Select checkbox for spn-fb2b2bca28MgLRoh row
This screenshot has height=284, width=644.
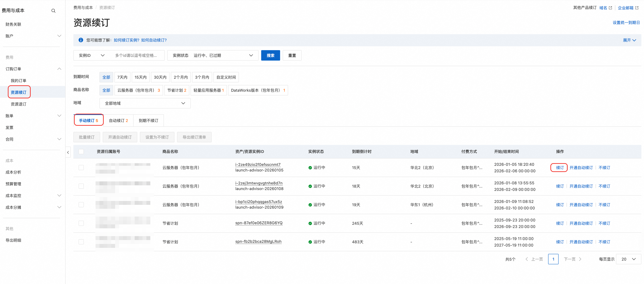[x=81, y=242]
